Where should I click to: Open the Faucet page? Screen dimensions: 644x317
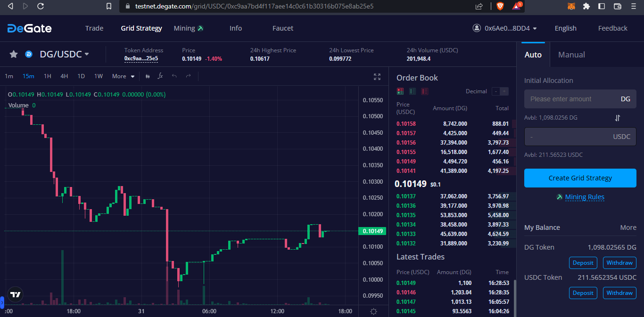coord(283,28)
